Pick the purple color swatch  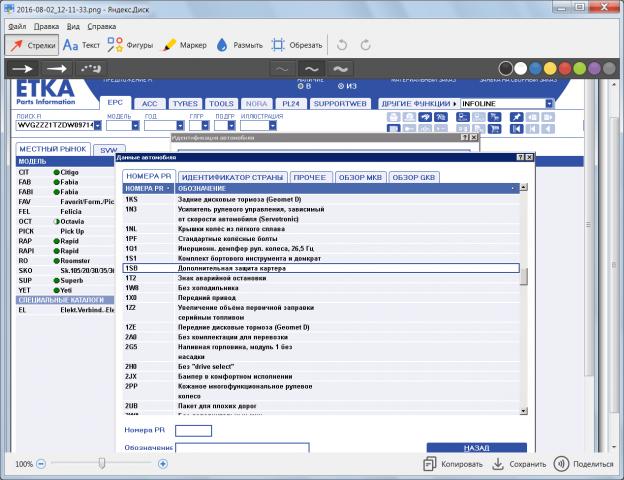[x=594, y=68]
